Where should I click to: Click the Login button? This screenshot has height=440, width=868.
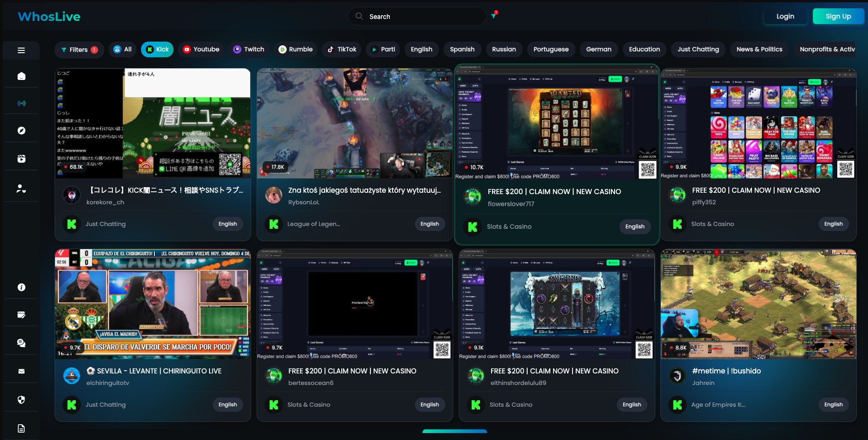(785, 16)
